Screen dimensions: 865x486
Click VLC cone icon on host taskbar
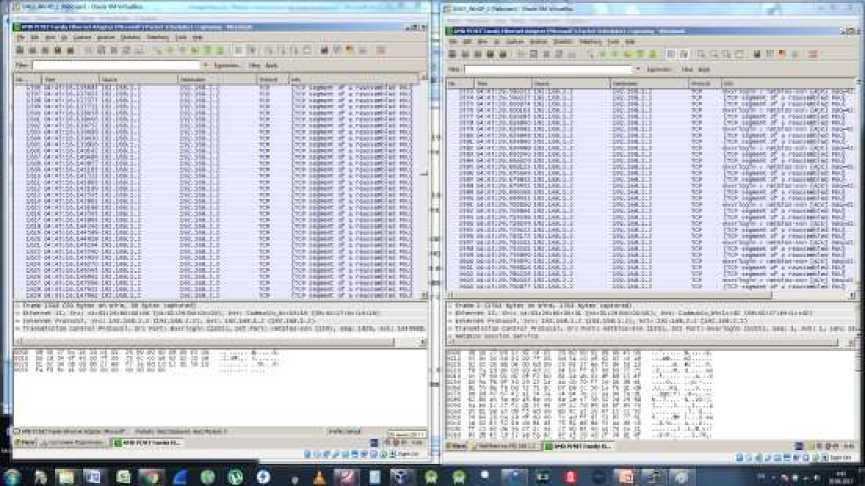coord(319,477)
